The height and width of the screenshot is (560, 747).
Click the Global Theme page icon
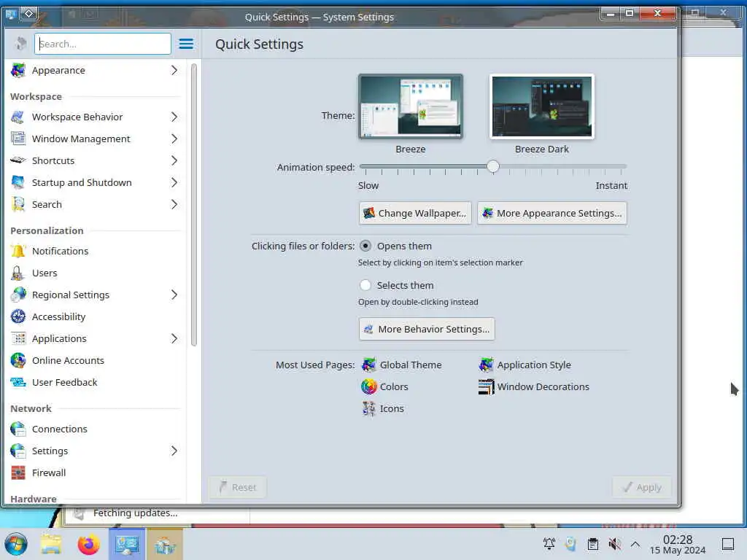pyautogui.click(x=368, y=365)
